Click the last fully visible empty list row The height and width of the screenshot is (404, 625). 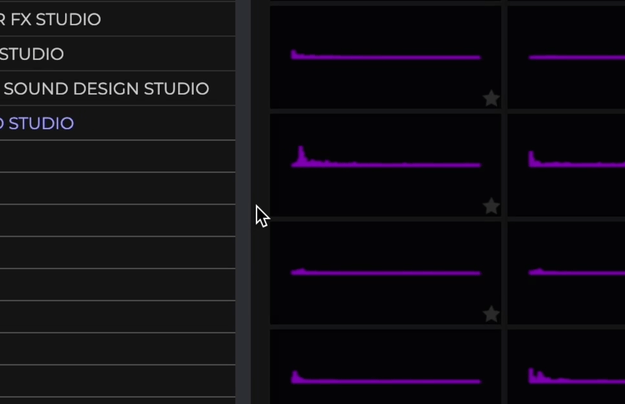[118, 381]
